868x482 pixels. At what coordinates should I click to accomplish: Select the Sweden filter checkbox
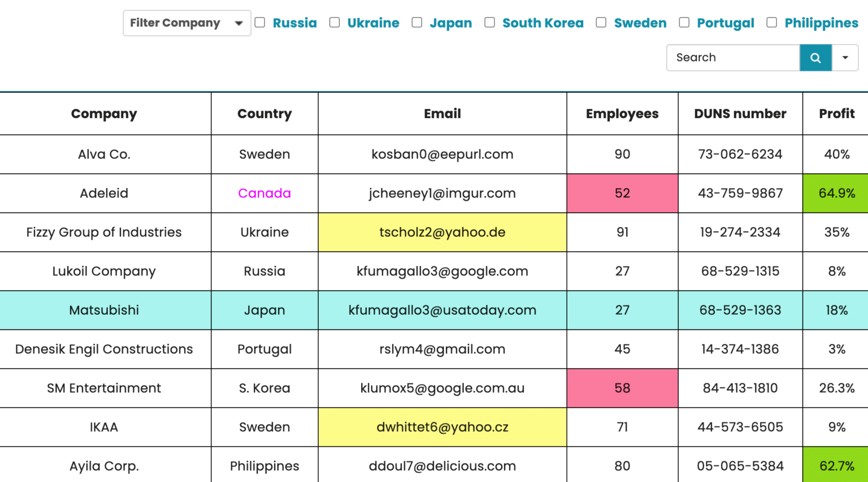(601, 23)
